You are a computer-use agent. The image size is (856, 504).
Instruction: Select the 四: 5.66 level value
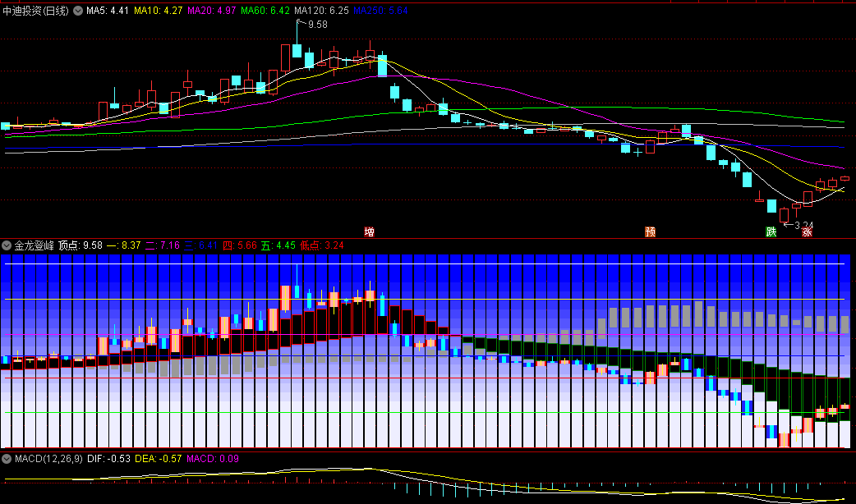(x=240, y=245)
